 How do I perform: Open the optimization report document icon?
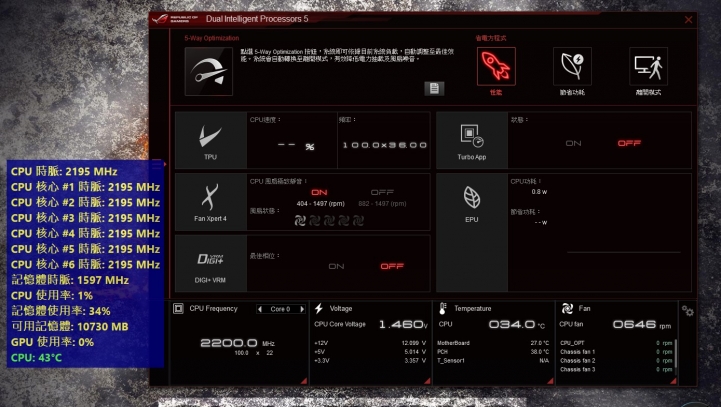coord(434,88)
